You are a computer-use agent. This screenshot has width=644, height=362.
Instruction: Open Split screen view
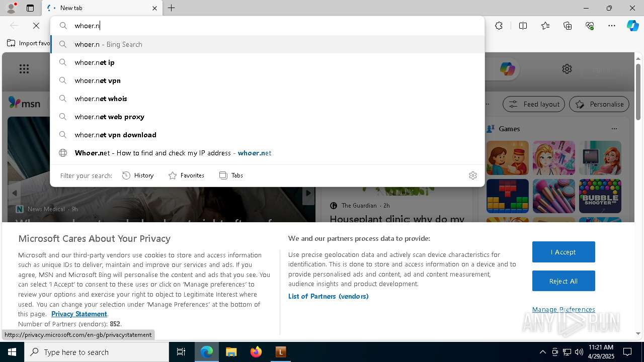[x=523, y=26]
